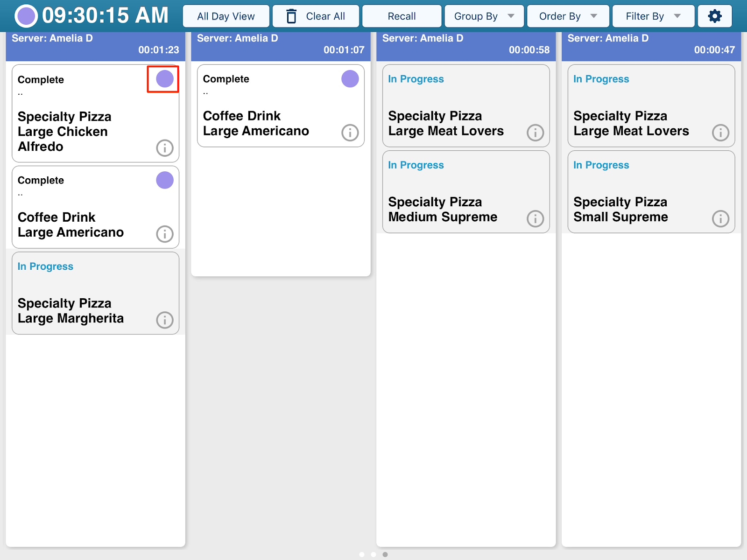Viewport: 747px width, 560px height.
Task: Open the settings gear icon
Action: tap(714, 16)
